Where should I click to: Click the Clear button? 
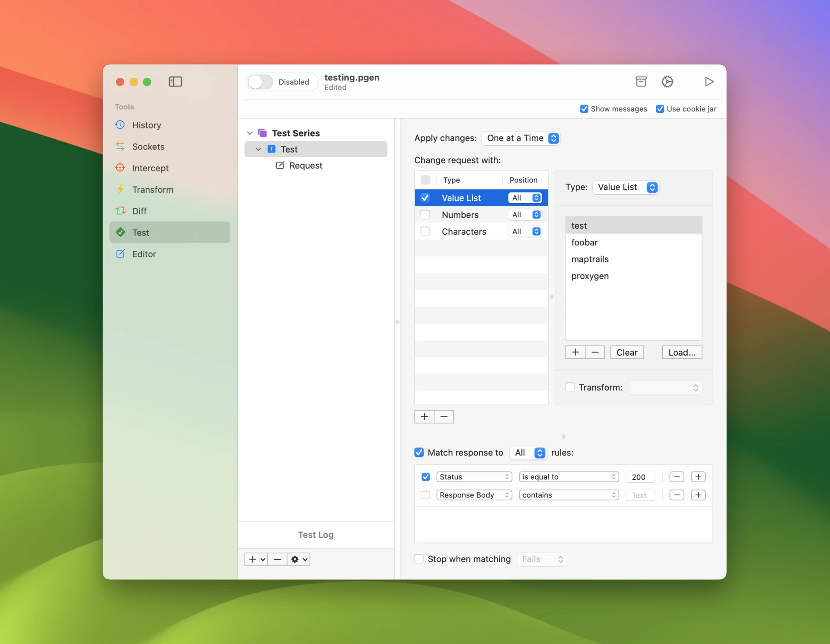(626, 352)
